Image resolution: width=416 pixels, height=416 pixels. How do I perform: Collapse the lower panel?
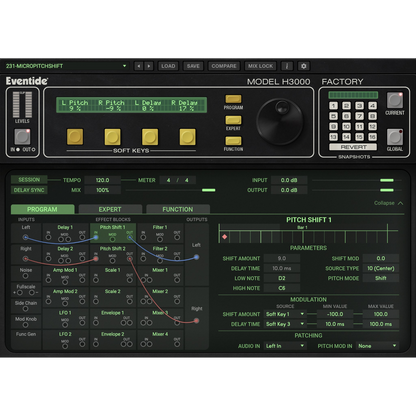pyautogui.click(x=388, y=203)
